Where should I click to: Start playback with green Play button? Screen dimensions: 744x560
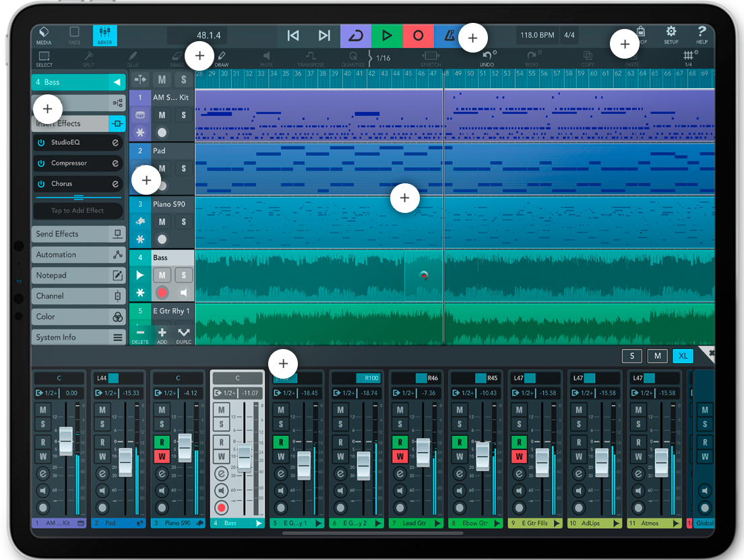point(387,36)
